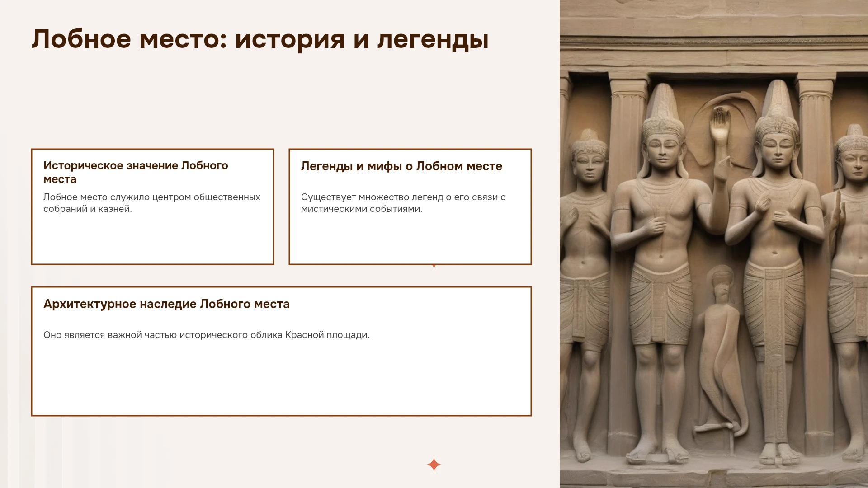
Task: Click the orange four-pointed star icon
Action: coord(434,465)
